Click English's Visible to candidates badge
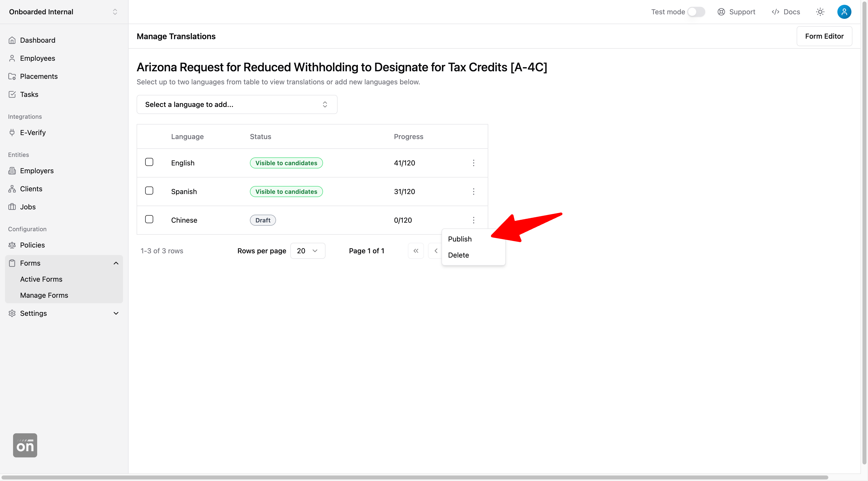 [x=286, y=163]
